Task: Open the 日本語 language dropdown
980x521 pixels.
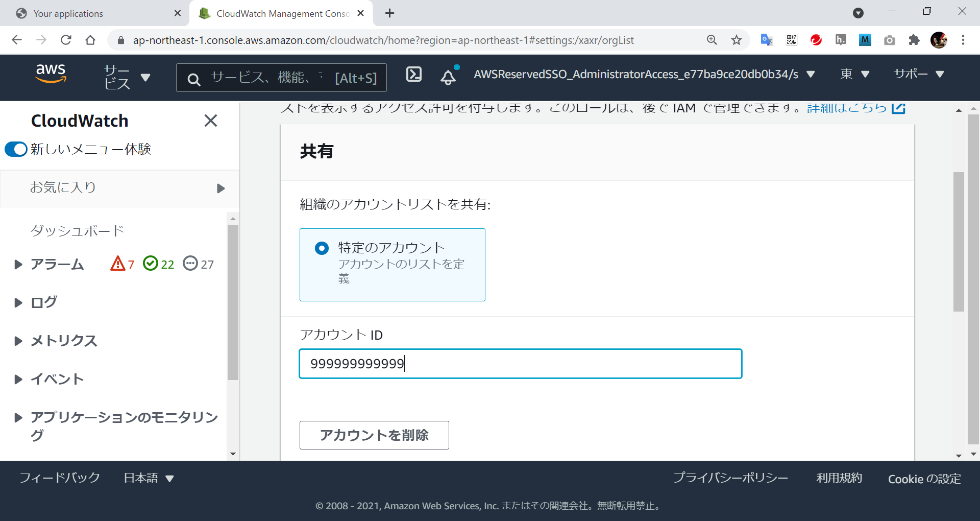Action: (149, 478)
